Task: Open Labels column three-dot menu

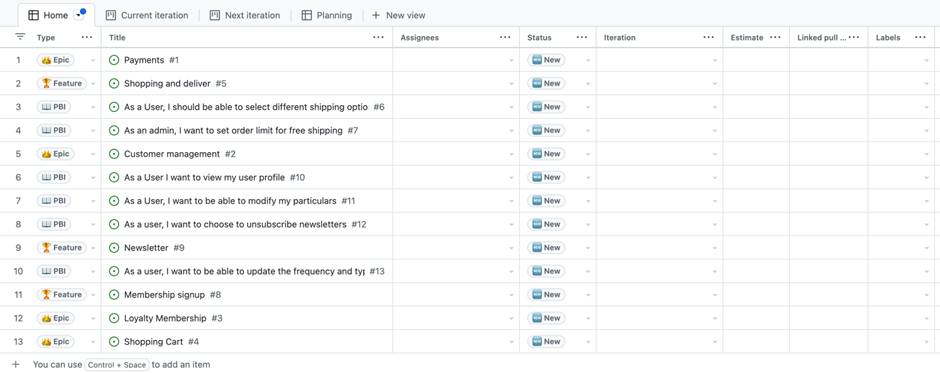Action: tap(920, 37)
